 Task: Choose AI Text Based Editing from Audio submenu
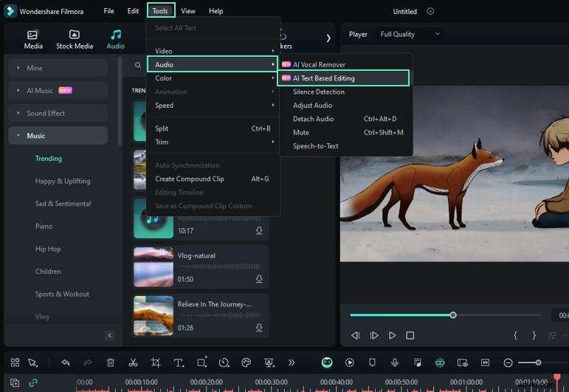(323, 78)
